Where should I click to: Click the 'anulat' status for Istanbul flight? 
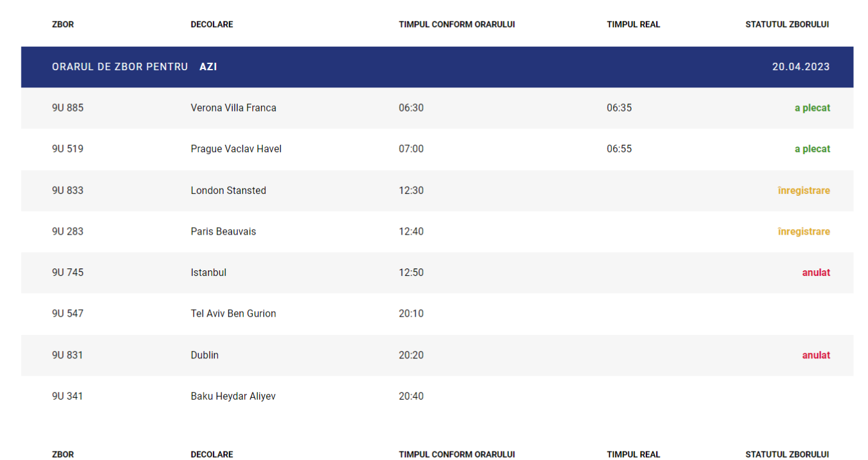point(816,272)
